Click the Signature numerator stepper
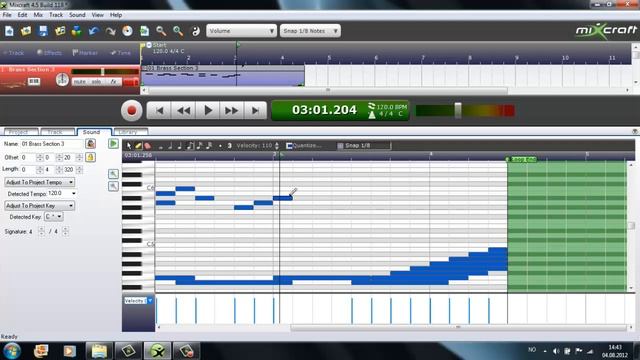 (x=41, y=231)
